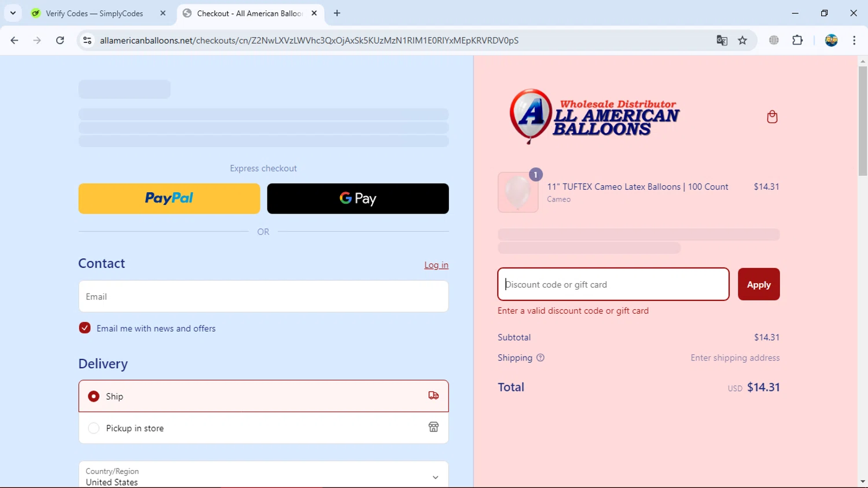Close the Checkout All American Balloons tab
This screenshot has width=868, height=488.
[x=314, y=13]
